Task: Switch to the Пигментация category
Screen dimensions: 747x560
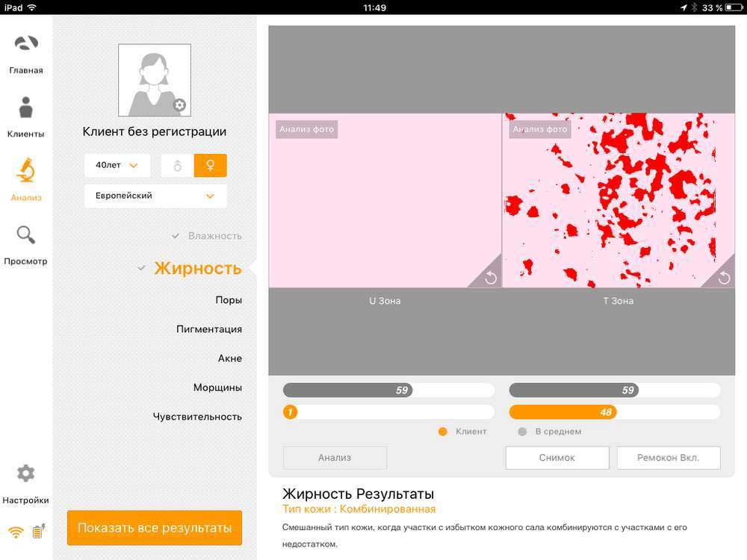Action: click(209, 329)
